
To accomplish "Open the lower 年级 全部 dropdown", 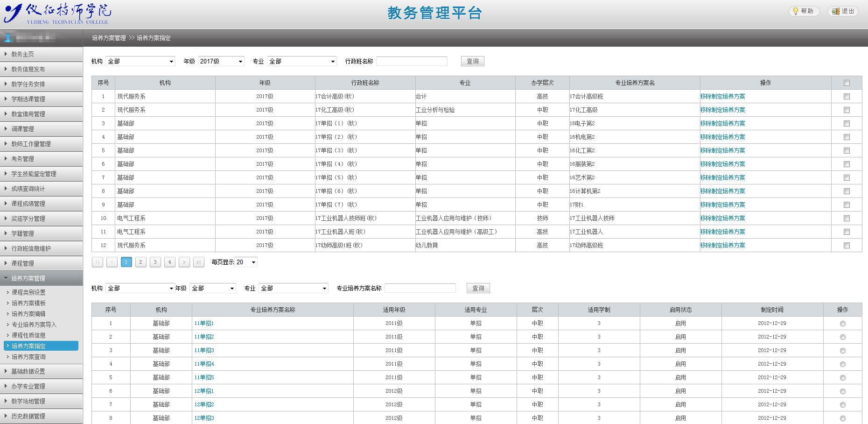I will click(213, 288).
